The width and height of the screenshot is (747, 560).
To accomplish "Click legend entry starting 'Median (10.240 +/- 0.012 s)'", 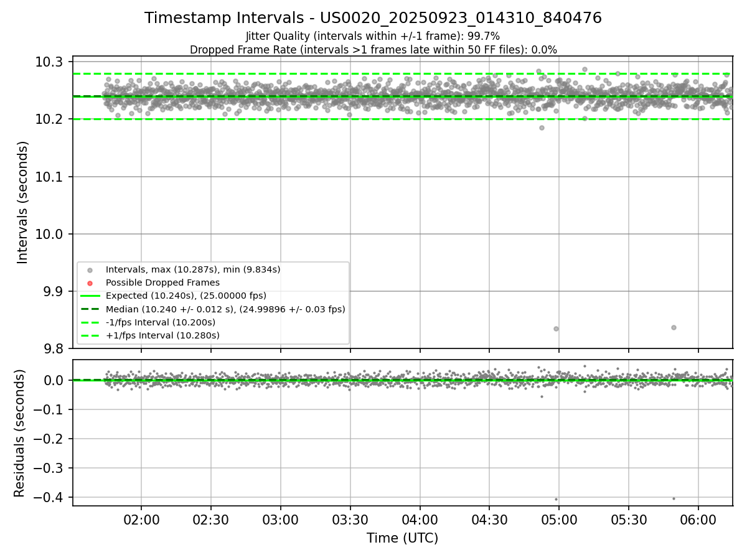I will click(225, 309).
